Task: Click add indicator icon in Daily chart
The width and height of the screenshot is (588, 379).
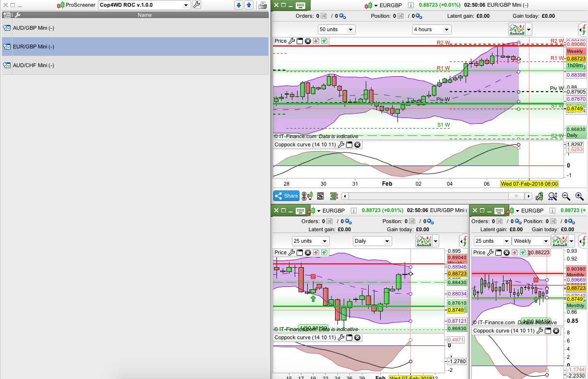Action: pos(424,240)
